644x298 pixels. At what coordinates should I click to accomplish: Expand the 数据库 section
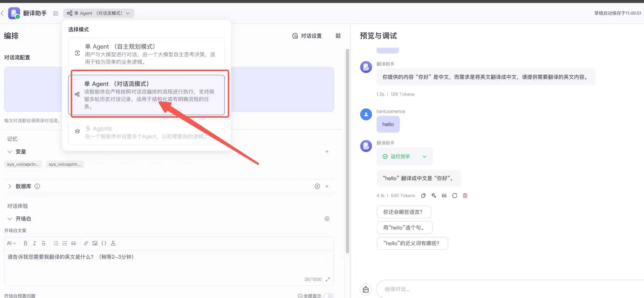10,186
